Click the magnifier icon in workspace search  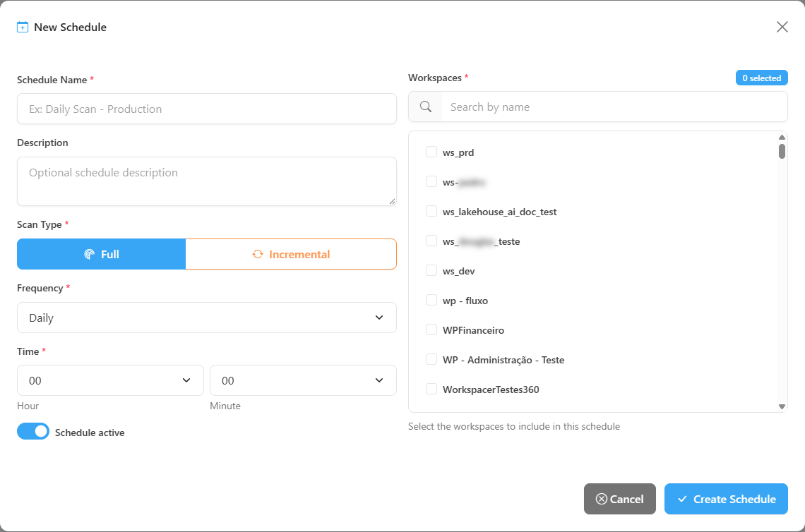coord(426,107)
